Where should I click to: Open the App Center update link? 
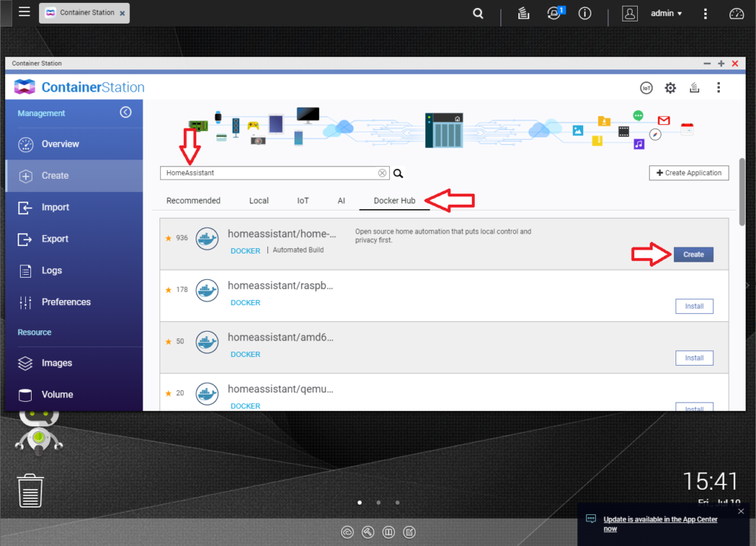[660, 524]
